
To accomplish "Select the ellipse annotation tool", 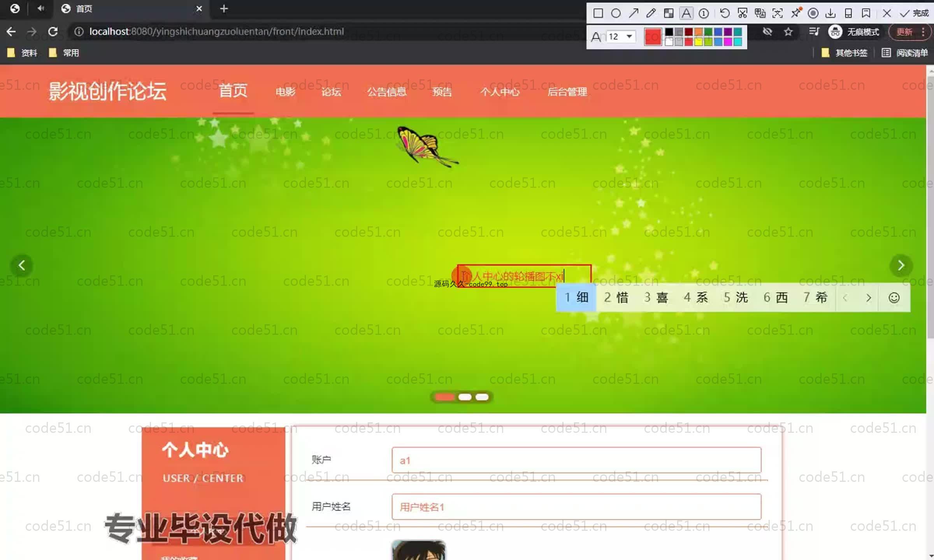I will click(616, 14).
